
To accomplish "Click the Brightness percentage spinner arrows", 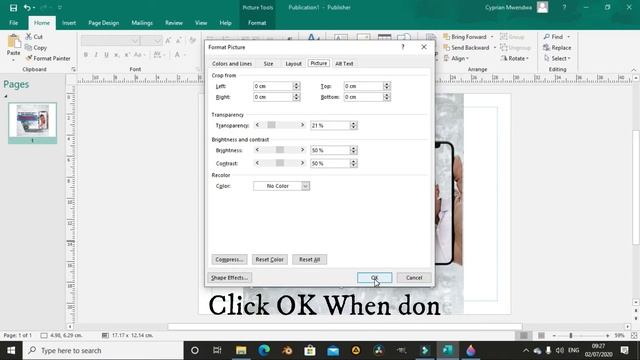I will click(354, 150).
